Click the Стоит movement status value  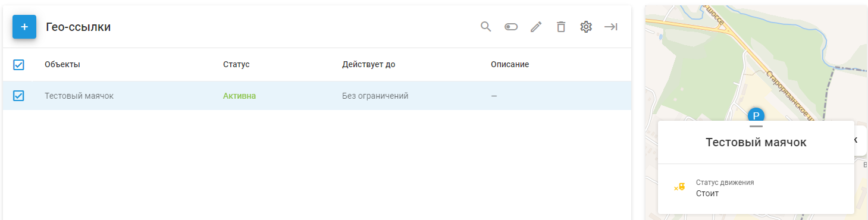tap(707, 193)
